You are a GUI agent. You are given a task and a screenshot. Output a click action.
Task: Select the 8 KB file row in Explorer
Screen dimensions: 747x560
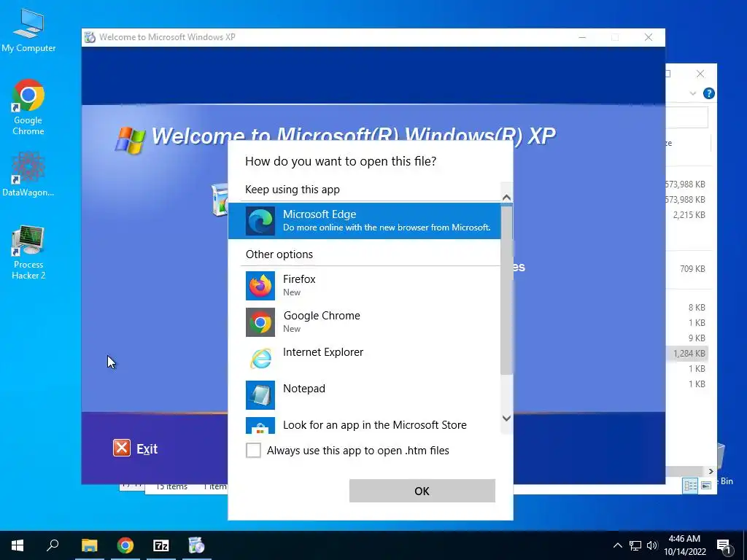689,307
